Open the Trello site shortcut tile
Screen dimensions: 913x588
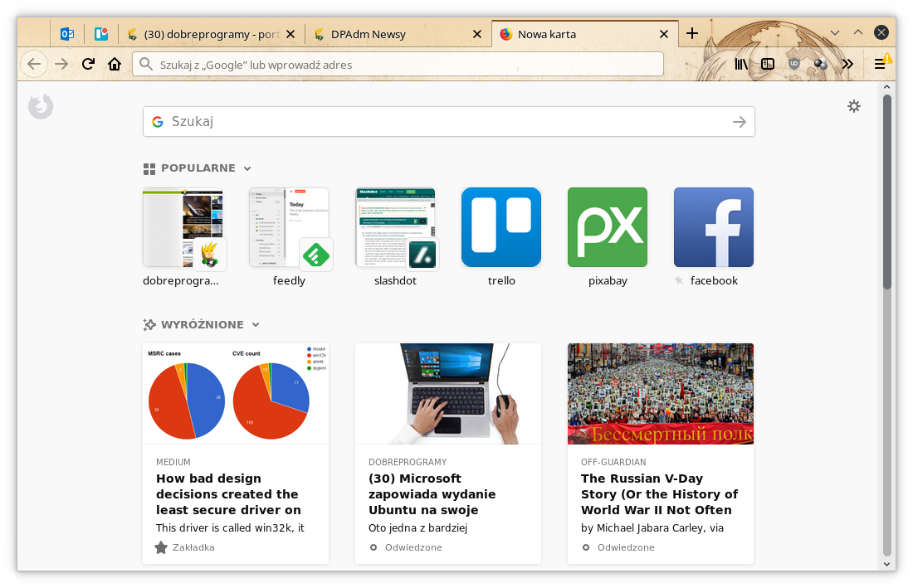click(501, 227)
